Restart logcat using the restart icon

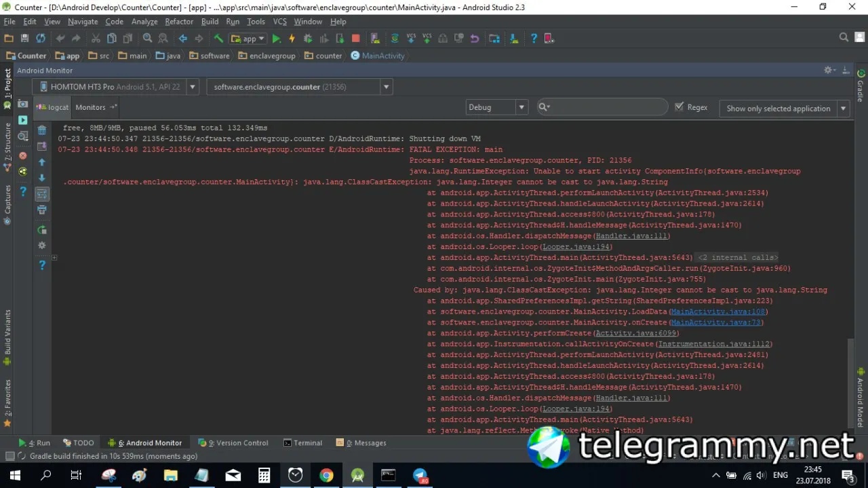pyautogui.click(x=42, y=229)
